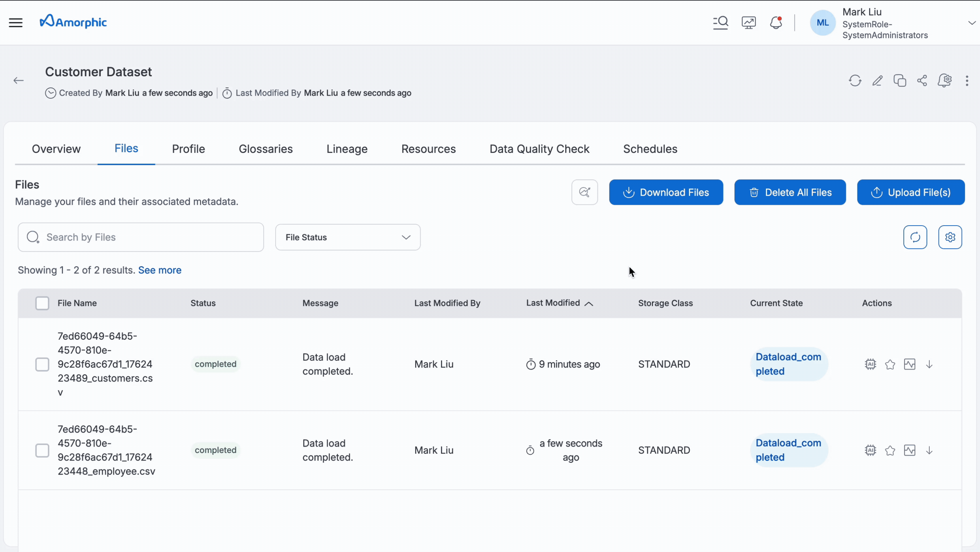Image resolution: width=980 pixels, height=552 pixels.
Task: Open the Data Quality Check tab
Action: click(539, 149)
